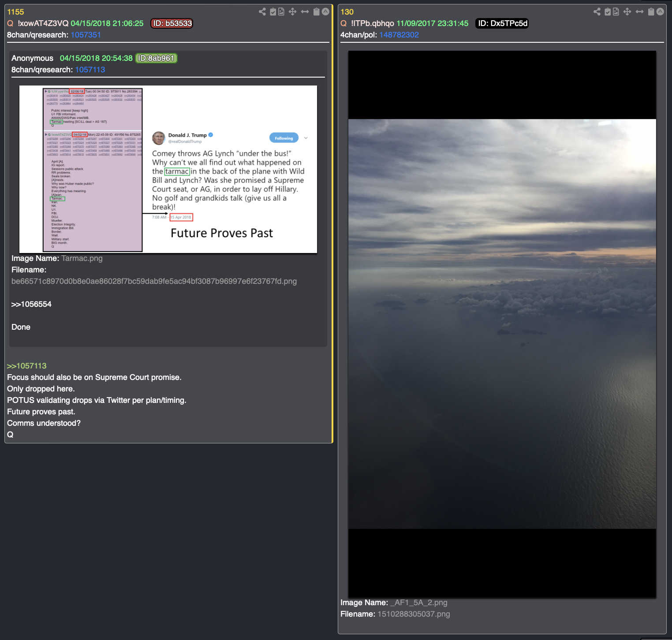
Task: Click the image file icon on post 130
Action: coord(616,12)
